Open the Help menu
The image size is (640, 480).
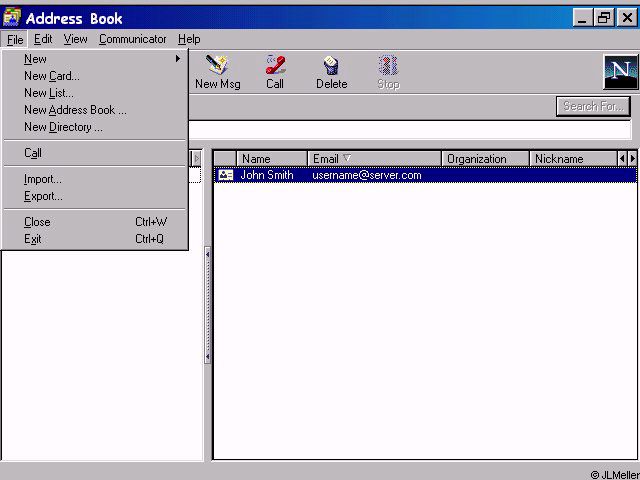coord(189,39)
